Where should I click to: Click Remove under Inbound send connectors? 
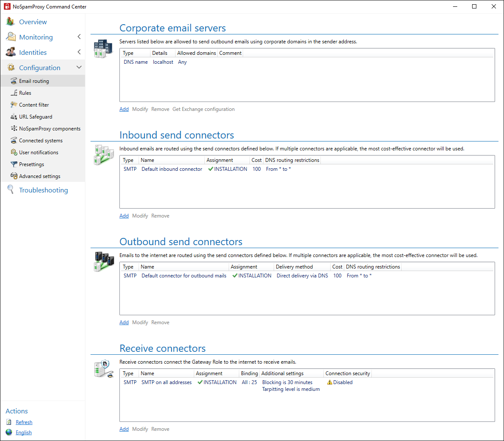pos(160,216)
